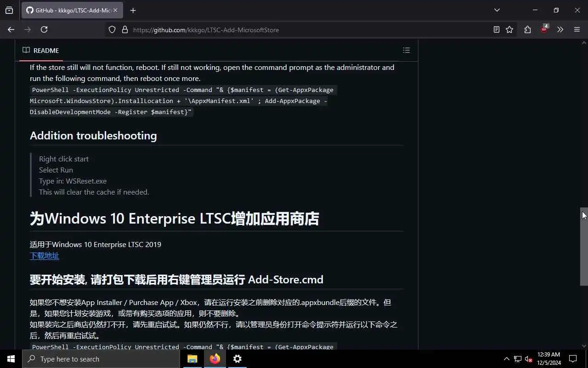
Task: Click scrollbar down arrow
Action: click(584, 346)
